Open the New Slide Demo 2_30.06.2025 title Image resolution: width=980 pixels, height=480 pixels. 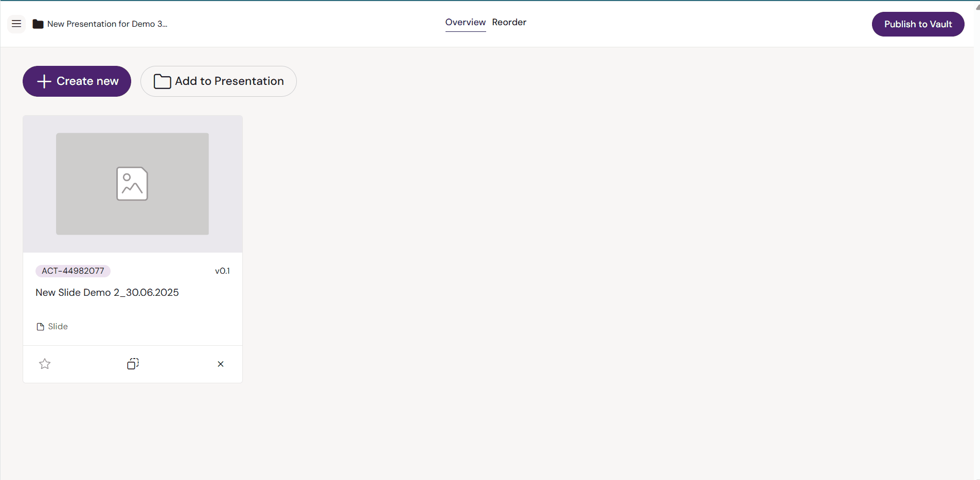[107, 292]
